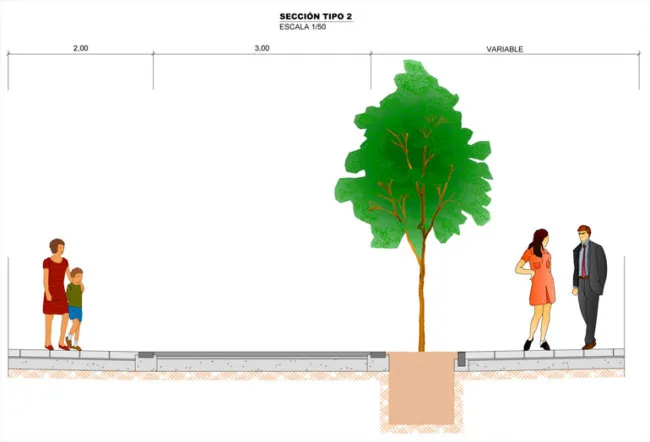Select the man in gray suit
The height and width of the screenshot is (442, 650).
tap(589, 287)
